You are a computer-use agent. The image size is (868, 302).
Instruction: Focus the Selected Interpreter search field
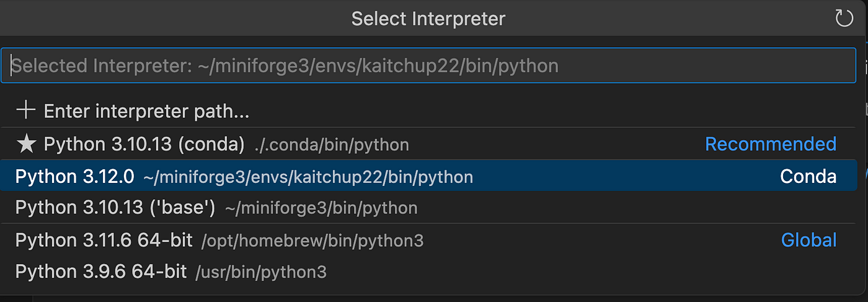[428, 66]
